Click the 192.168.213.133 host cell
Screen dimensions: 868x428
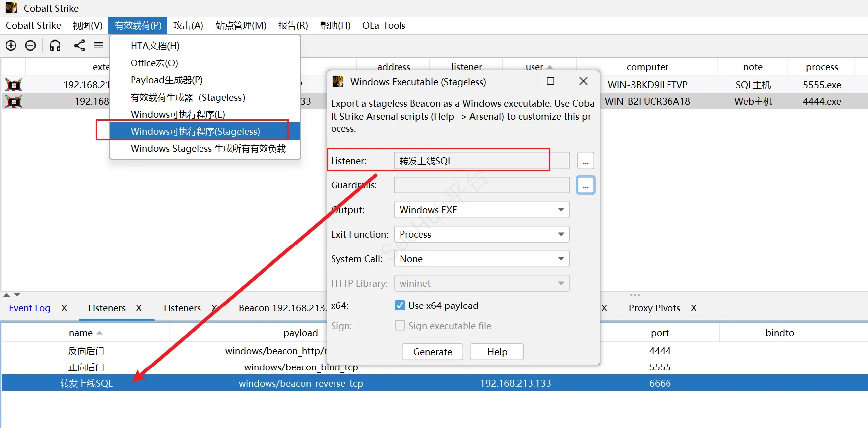(515, 383)
